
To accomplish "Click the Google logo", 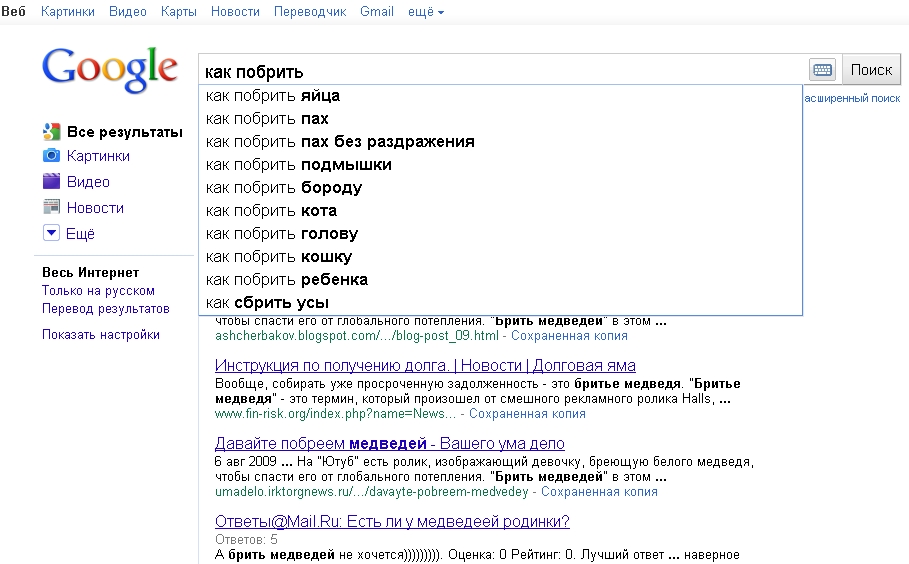I will point(109,68).
